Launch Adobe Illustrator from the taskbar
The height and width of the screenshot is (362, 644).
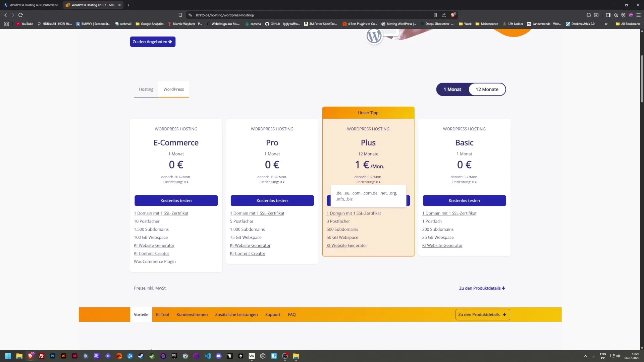[x=63, y=356]
